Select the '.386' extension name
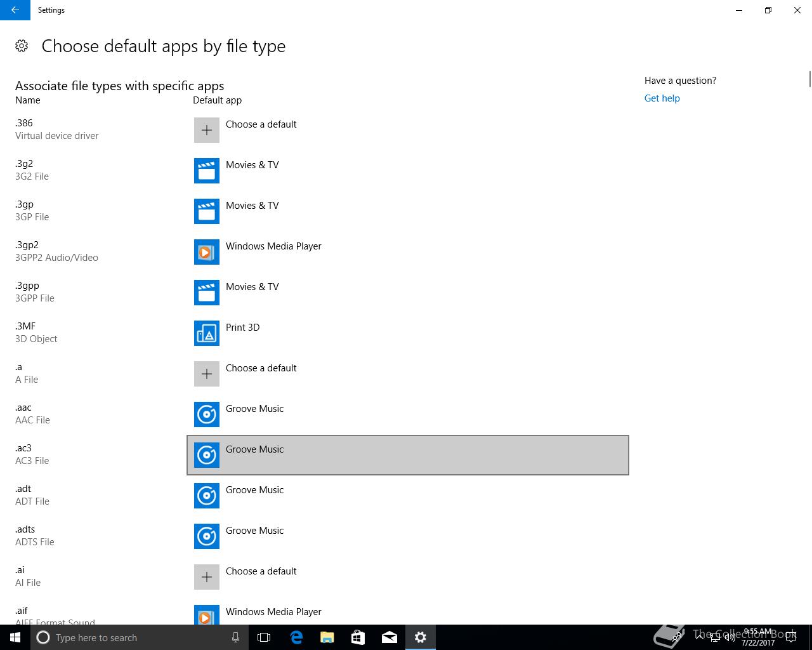Image resolution: width=812 pixels, height=650 pixels. pyautogui.click(x=24, y=123)
